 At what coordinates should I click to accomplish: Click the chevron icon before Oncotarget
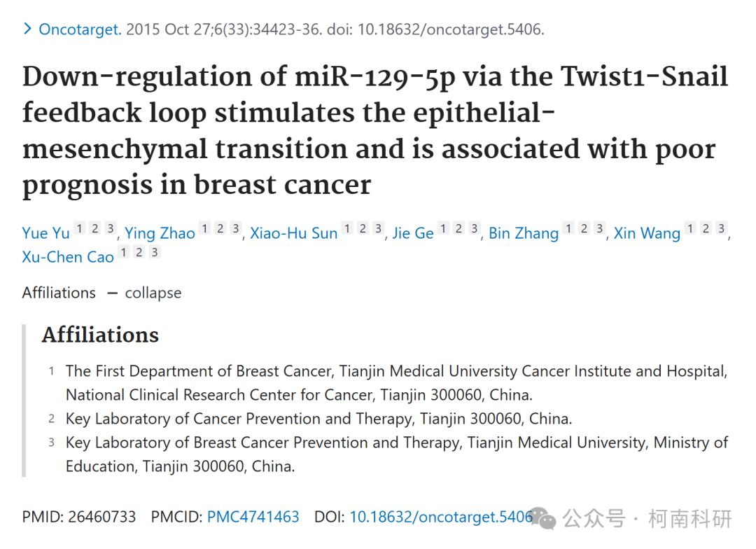click(27, 29)
